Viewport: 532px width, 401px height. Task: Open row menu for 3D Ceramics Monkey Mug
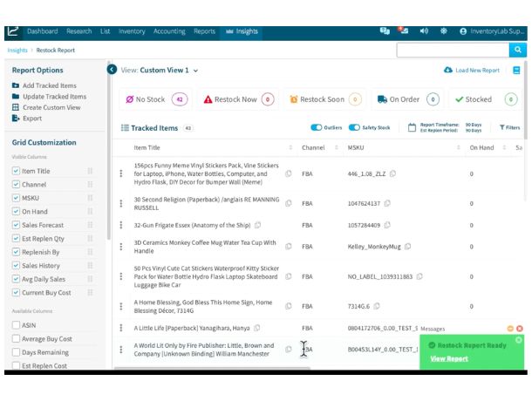pos(121,247)
